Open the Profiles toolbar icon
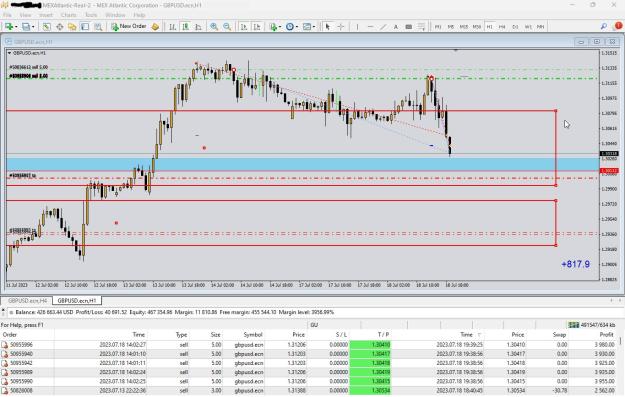The width and height of the screenshot is (625, 397). (x=26, y=27)
